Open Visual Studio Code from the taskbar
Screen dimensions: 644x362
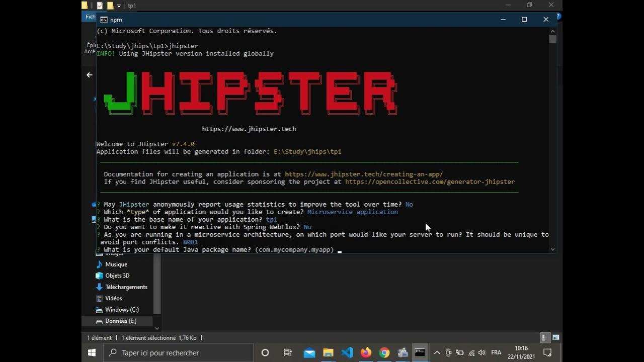click(x=347, y=353)
